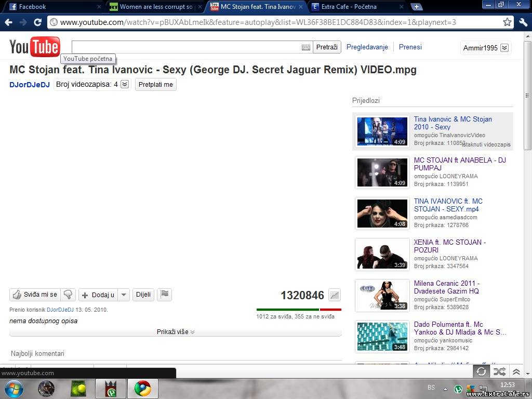Toggle playlist shuffle icon
This screenshot has width=532, height=399.
(x=499, y=371)
